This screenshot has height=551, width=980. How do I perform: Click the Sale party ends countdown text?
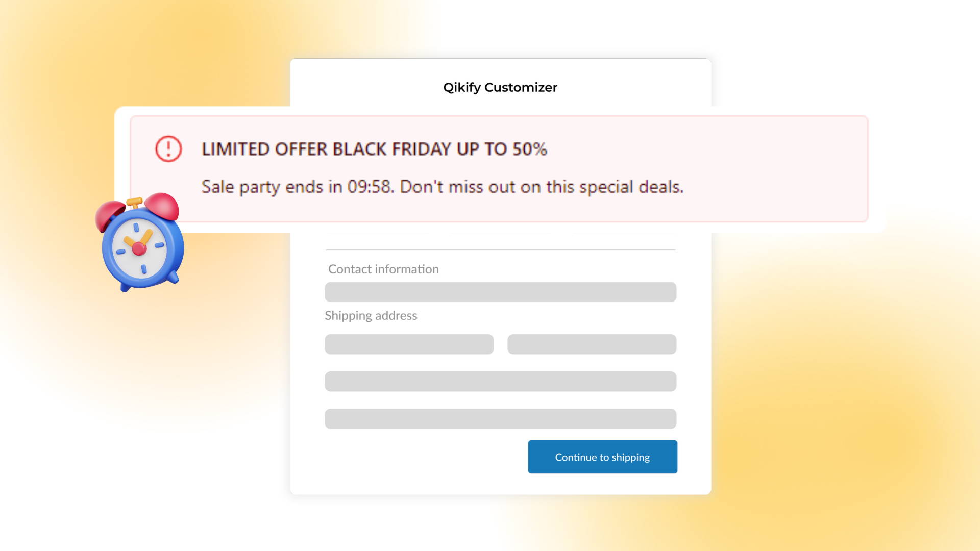(297, 187)
